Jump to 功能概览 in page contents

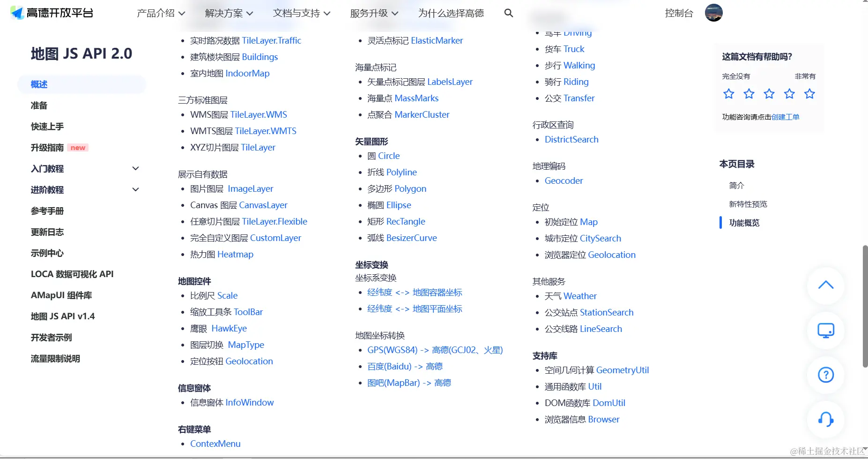click(x=744, y=223)
